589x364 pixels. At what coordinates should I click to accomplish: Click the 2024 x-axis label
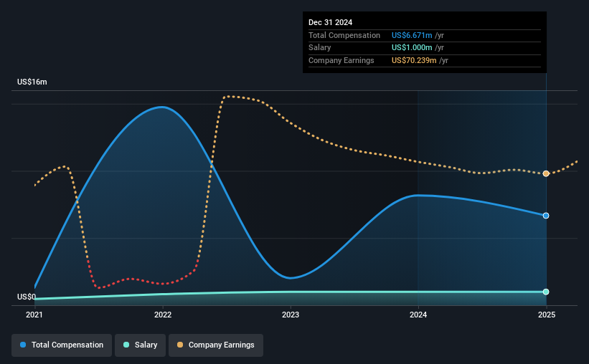[418, 315]
